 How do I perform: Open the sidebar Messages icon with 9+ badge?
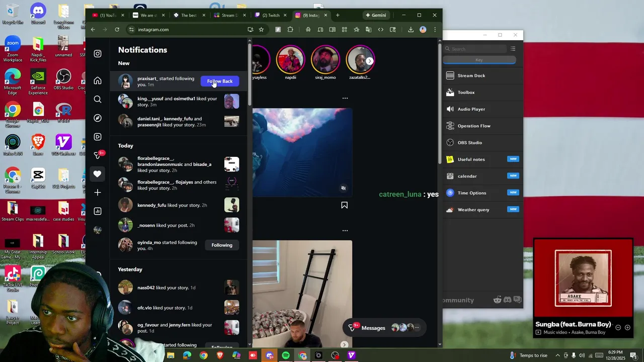pos(99,155)
